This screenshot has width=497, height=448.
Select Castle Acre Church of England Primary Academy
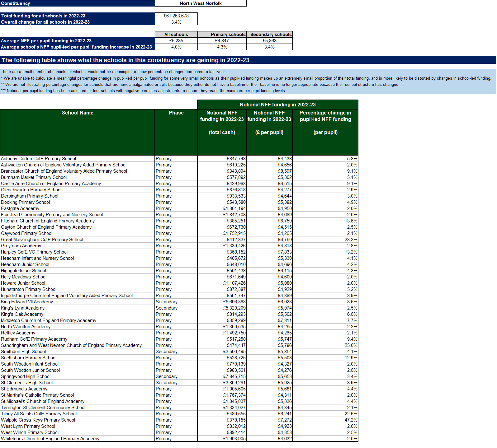coord(51,184)
